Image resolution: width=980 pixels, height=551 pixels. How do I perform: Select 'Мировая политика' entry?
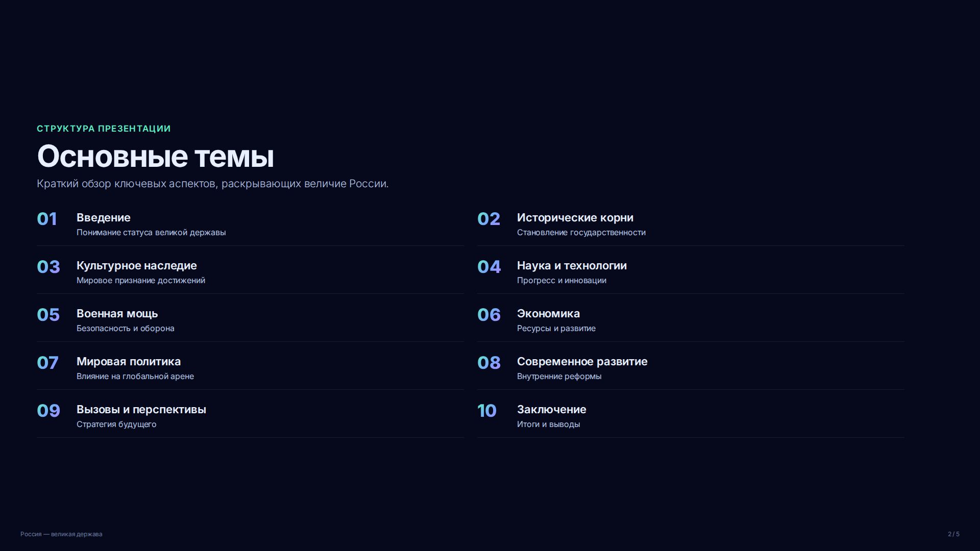pos(129,362)
